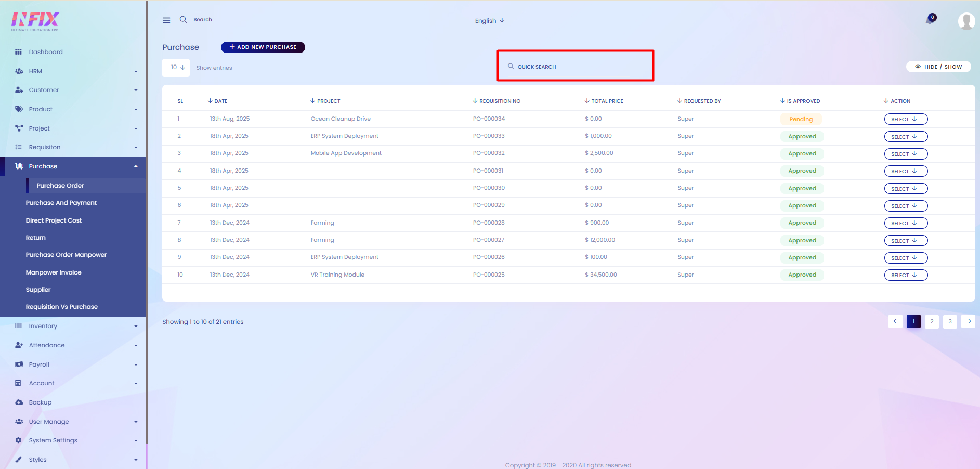
Task: Expand the Payroll menu arrow
Action: (136, 365)
